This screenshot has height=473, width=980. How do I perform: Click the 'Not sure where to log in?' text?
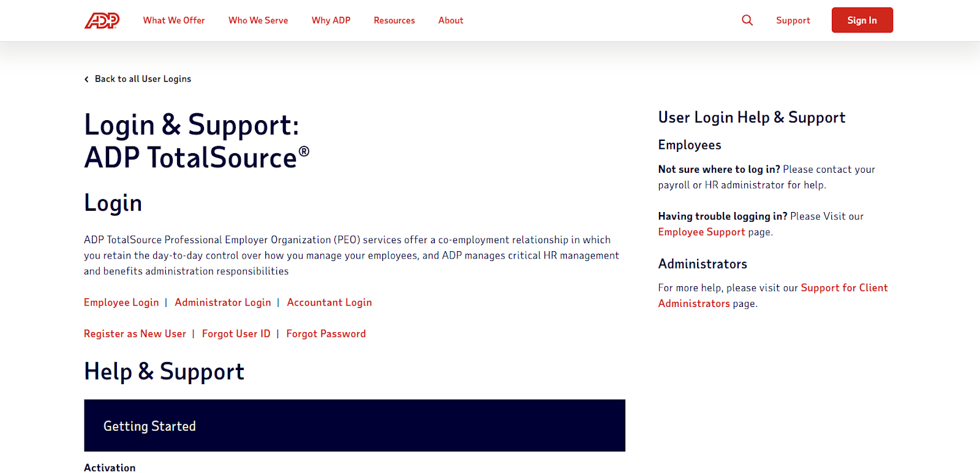[x=719, y=170]
